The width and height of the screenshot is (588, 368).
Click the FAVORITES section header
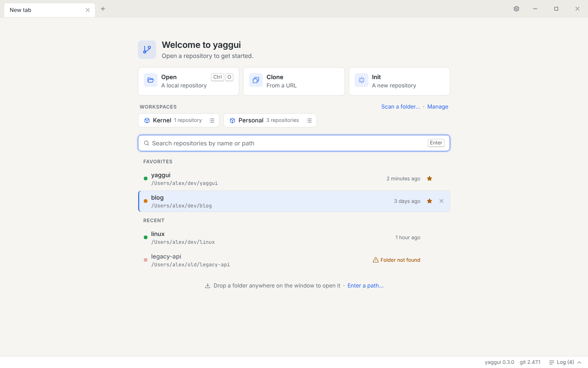coord(158,162)
